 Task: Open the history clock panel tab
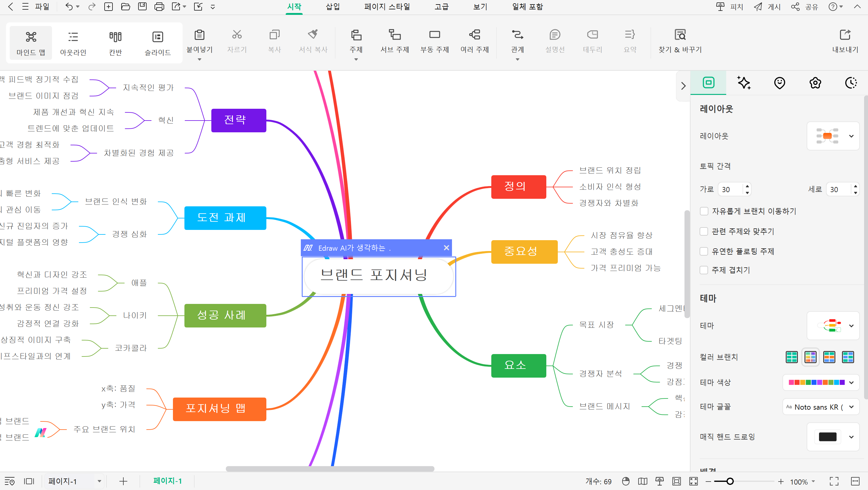click(x=851, y=83)
